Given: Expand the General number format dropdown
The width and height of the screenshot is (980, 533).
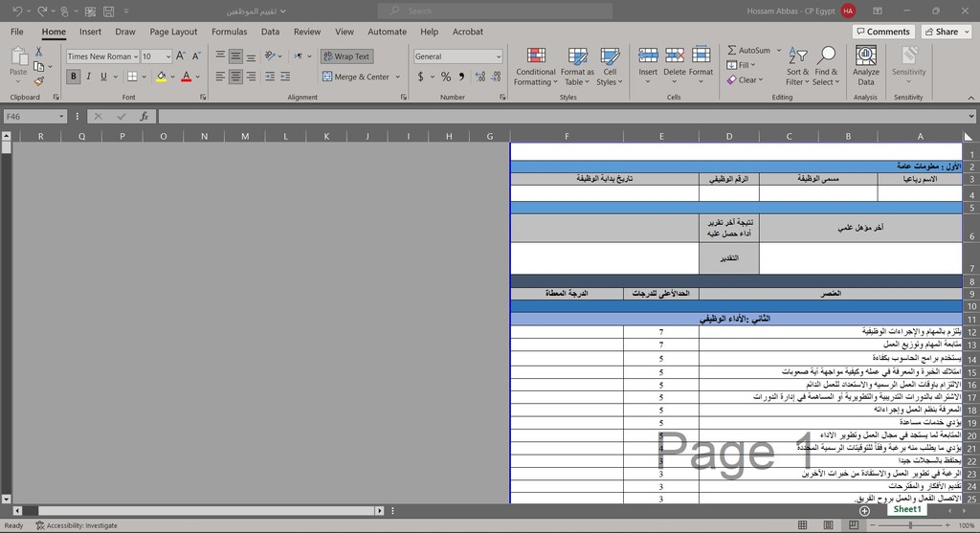Looking at the screenshot, I should click(499, 56).
